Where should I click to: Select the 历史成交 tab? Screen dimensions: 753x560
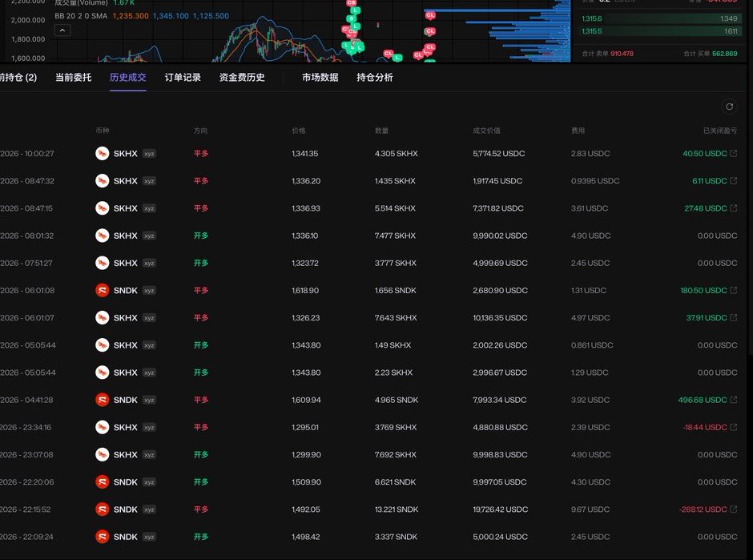point(127,78)
